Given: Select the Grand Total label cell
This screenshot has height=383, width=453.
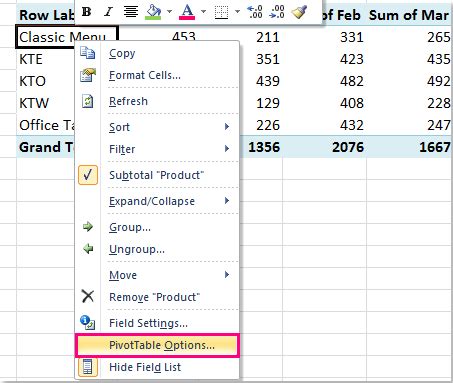Looking at the screenshot, I should [45, 147].
